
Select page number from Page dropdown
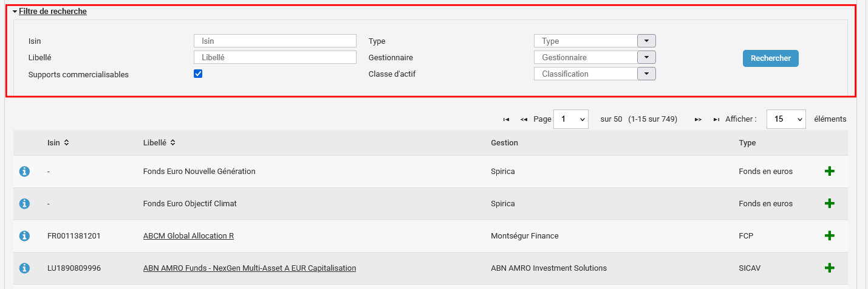570,119
